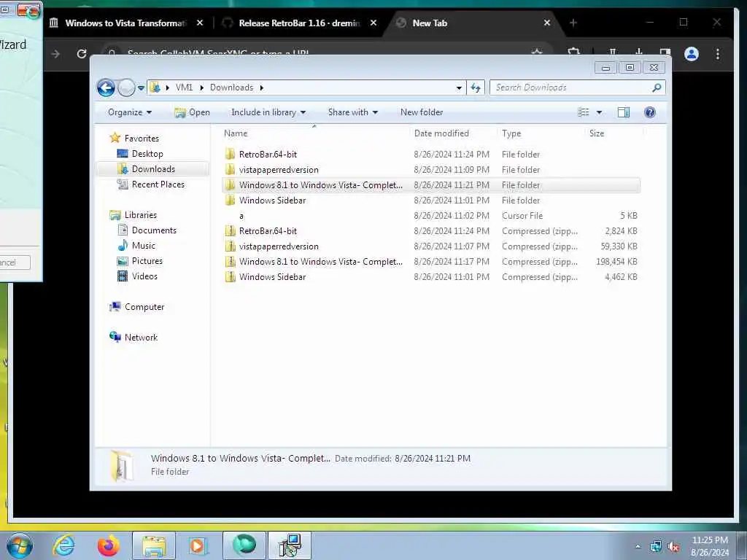
Task: Click the browser reload button
Action: (82, 54)
